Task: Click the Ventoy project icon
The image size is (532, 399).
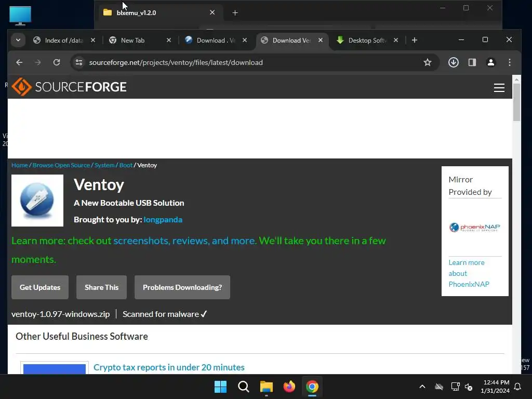Action: tap(37, 201)
